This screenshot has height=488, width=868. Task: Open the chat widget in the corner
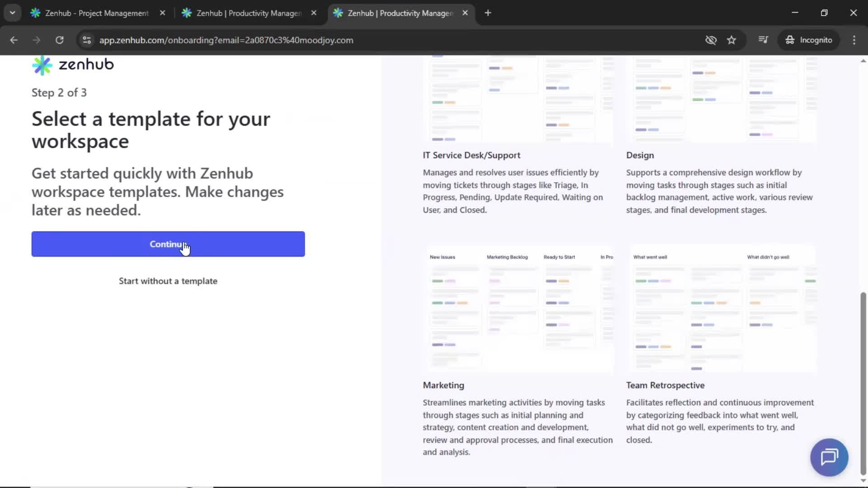pyautogui.click(x=829, y=457)
